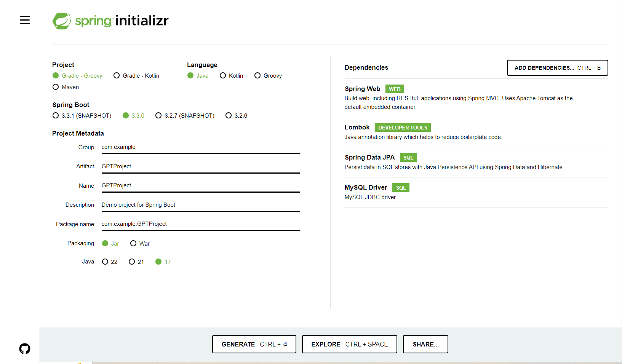622x364 pixels.
Task: Click Lombok's boilerplate code description text
Action: (x=423, y=137)
